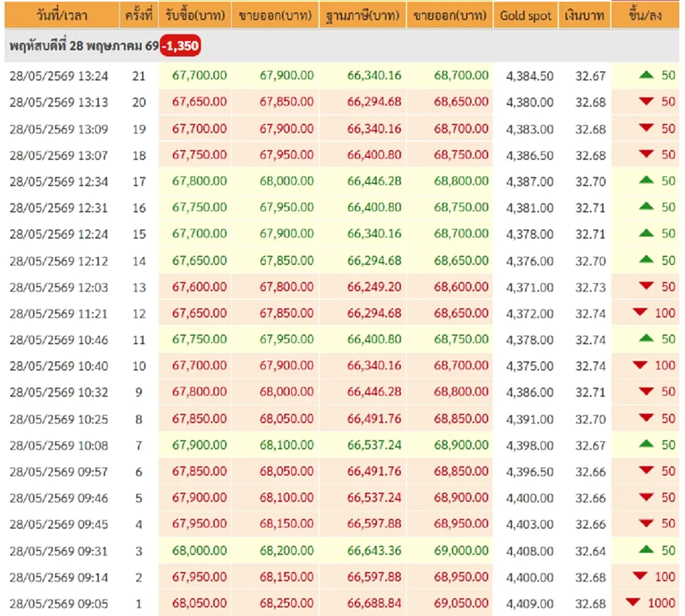Click the Gold spot value 4,391.00
Image resolution: width=685 pixels, height=616 pixels.
pos(530,419)
